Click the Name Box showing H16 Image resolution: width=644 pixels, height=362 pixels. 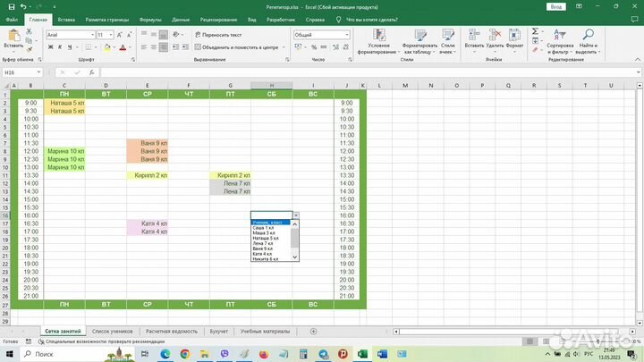(x=22, y=72)
